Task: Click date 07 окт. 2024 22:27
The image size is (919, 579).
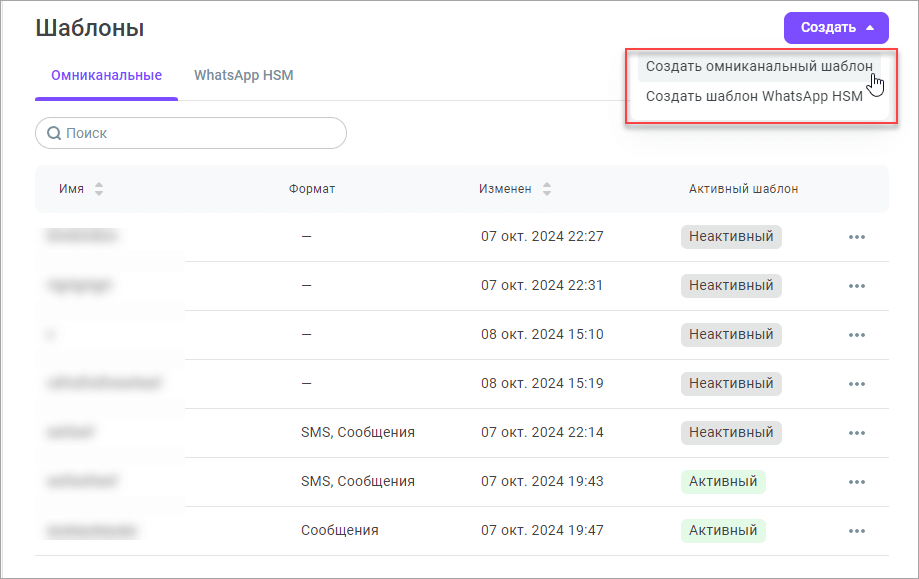Action: (x=542, y=236)
